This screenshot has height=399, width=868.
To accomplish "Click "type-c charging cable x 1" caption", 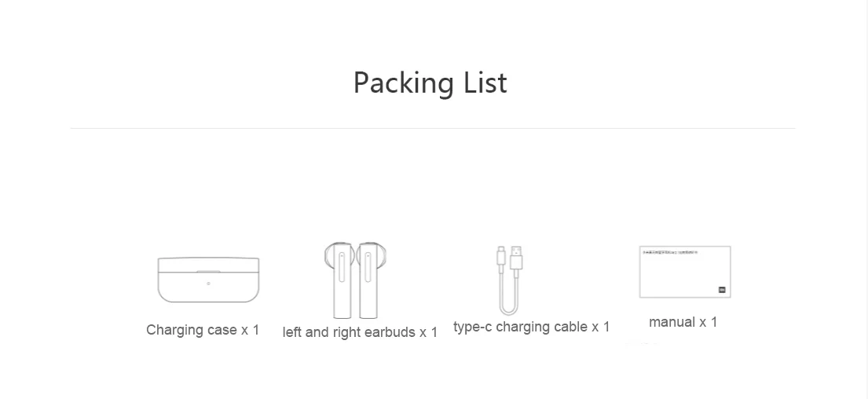I will 532,327.
